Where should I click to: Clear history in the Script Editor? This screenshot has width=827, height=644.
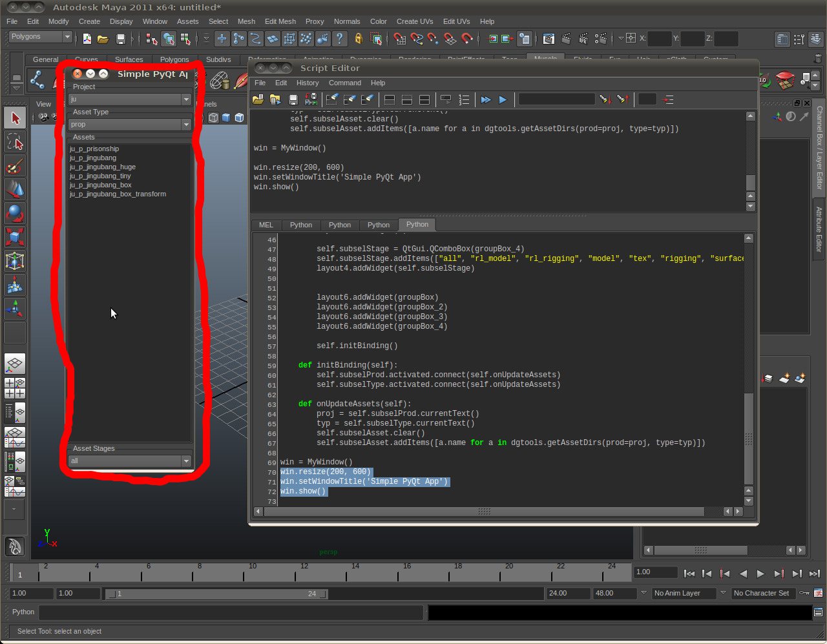pos(332,99)
